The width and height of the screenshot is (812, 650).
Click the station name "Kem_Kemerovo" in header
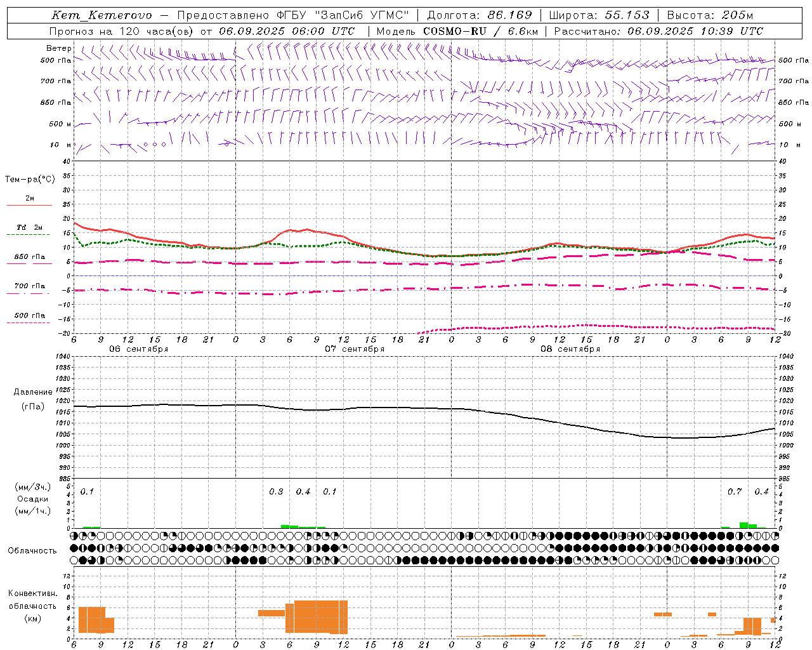coord(102,15)
